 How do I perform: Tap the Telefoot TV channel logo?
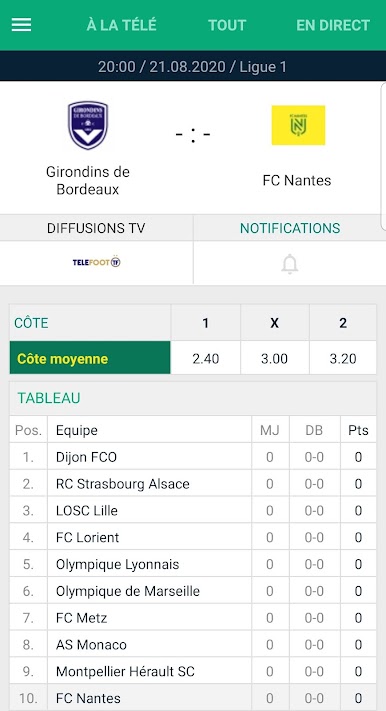[97, 262]
